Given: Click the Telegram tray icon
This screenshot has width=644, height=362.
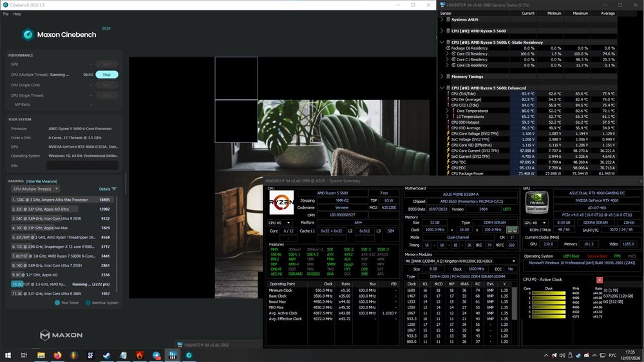Looking at the screenshot, I should click(x=554, y=356).
